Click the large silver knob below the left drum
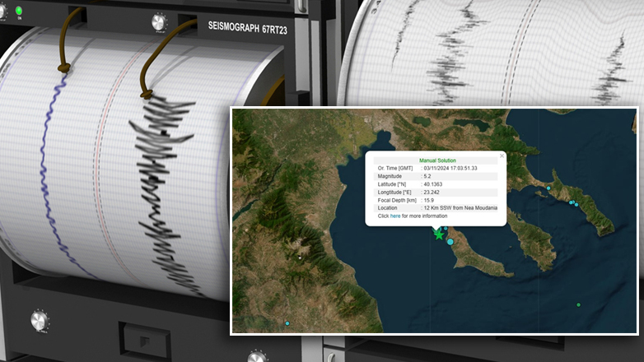The height and width of the screenshot is (362, 644). (40, 320)
